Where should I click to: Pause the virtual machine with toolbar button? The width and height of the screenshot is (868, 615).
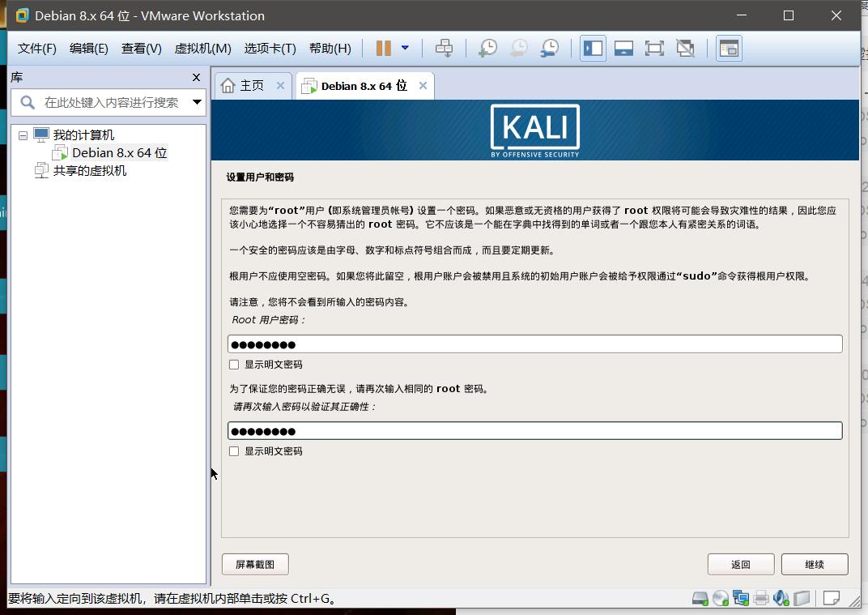(383, 48)
